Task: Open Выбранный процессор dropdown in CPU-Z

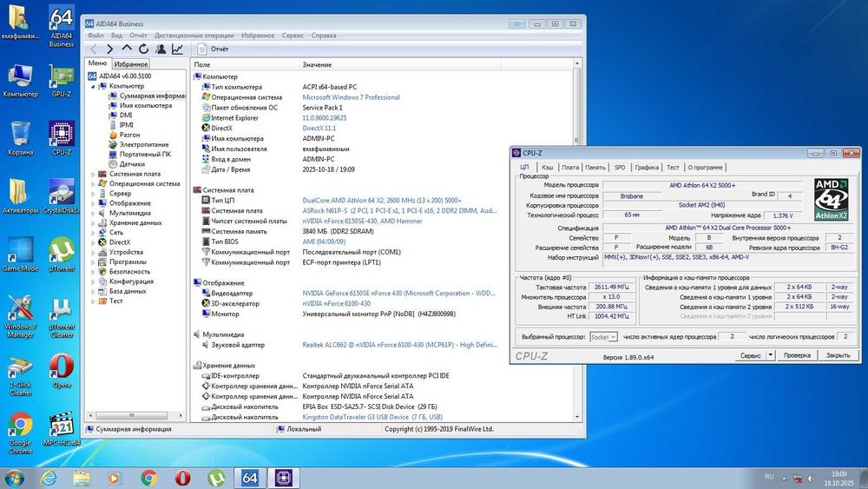Action: [x=603, y=337]
